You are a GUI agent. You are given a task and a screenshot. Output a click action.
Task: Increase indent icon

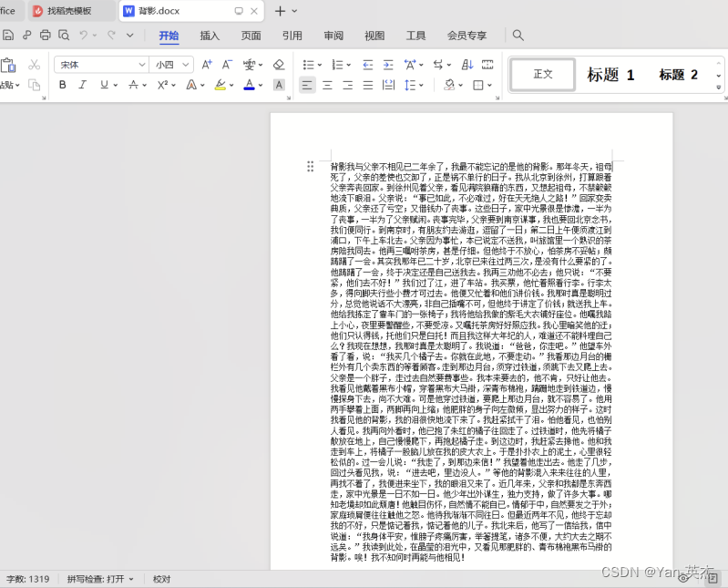pyautogui.click(x=387, y=65)
